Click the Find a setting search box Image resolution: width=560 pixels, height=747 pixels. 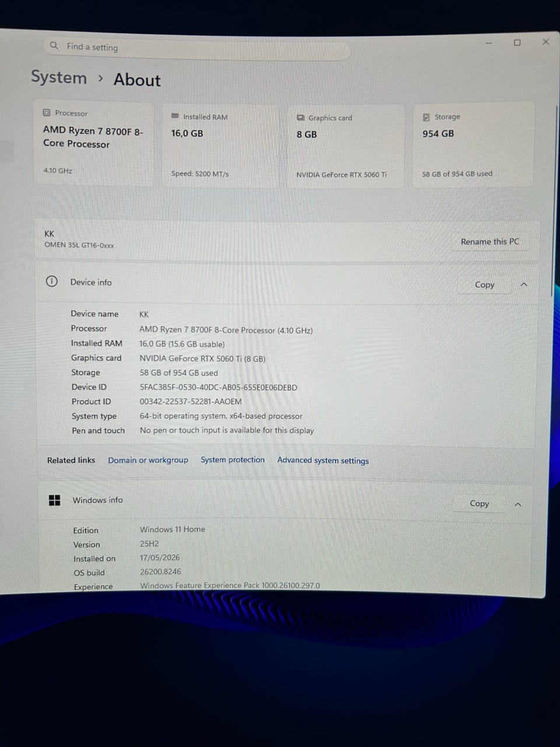coord(197,48)
